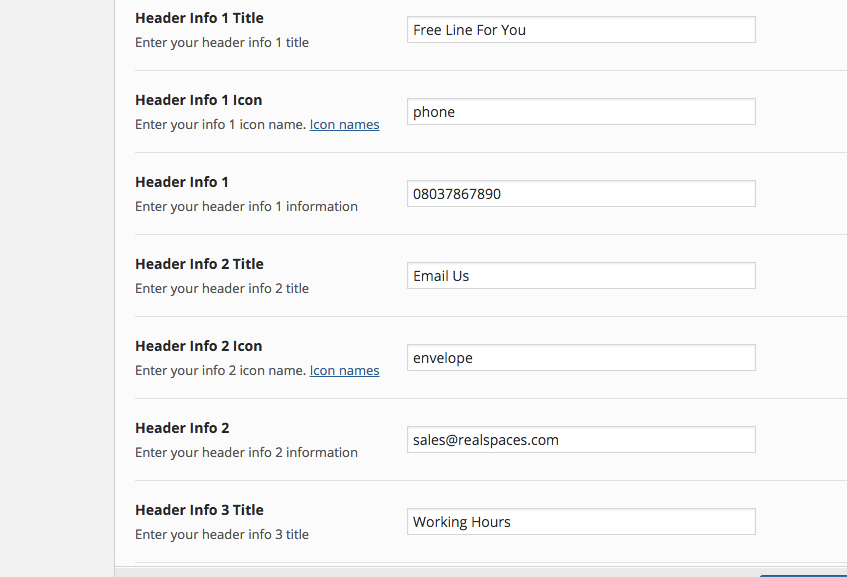This screenshot has width=847, height=577.
Task: Open Icon names link under Header Info 2 Icon
Action: coord(344,371)
